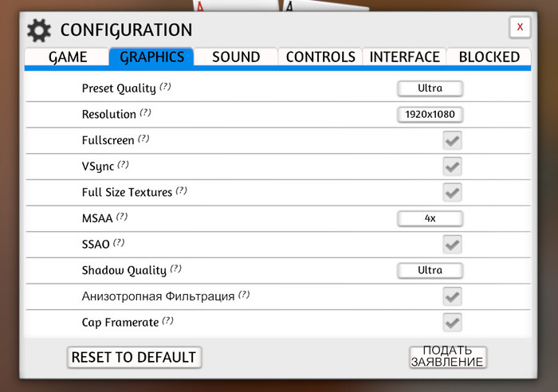Disable the VSync checkbox
The width and height of the screenshot is (558, 392).
[x=453, y=167]
